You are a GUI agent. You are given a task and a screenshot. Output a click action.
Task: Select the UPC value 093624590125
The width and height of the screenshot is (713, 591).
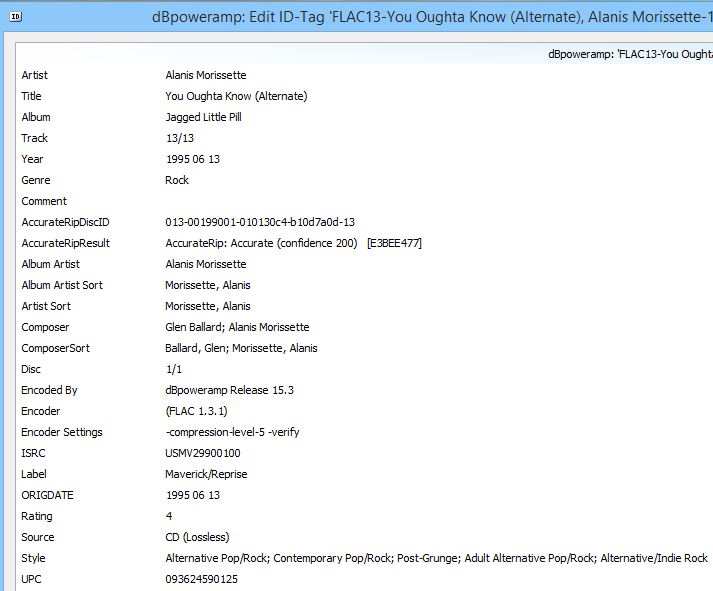pyautogui.click(x=201, y=579)
